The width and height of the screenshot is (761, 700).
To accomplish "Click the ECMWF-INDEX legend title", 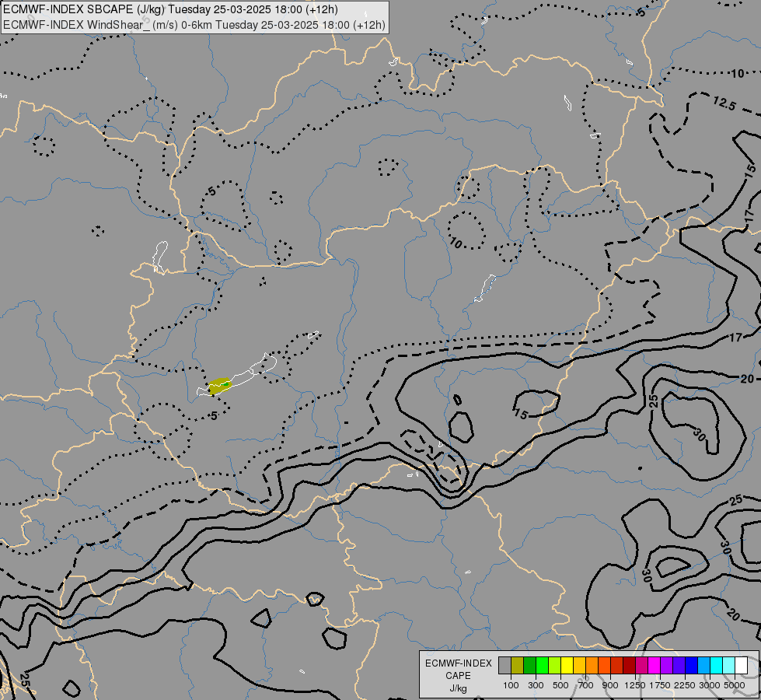I will tap(459, 663).
